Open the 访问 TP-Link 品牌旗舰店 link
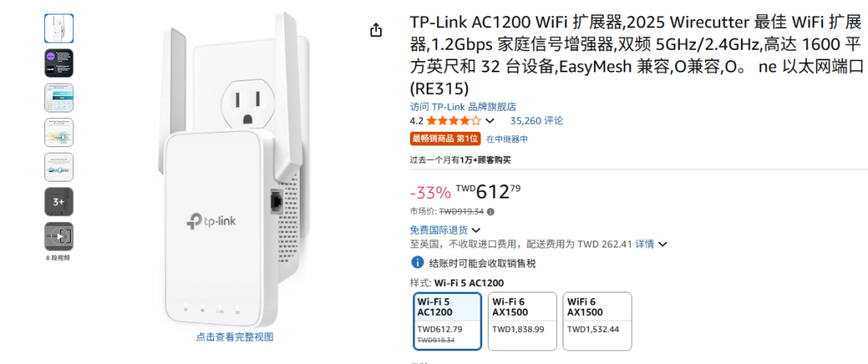868x364 pixels. (x=463, y=106)
